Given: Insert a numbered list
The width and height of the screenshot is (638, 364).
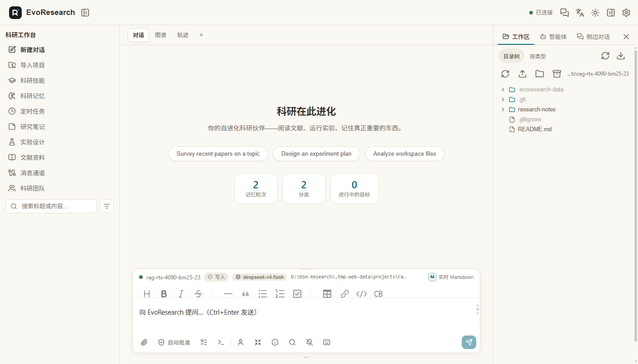Looking at the screenshot, I should click(x=280, y=294).
